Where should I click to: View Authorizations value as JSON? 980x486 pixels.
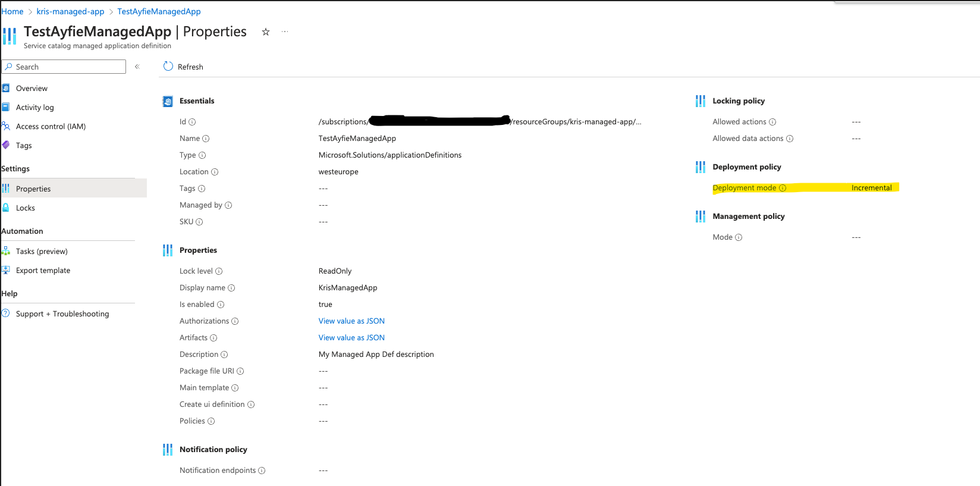coord(351,321)
